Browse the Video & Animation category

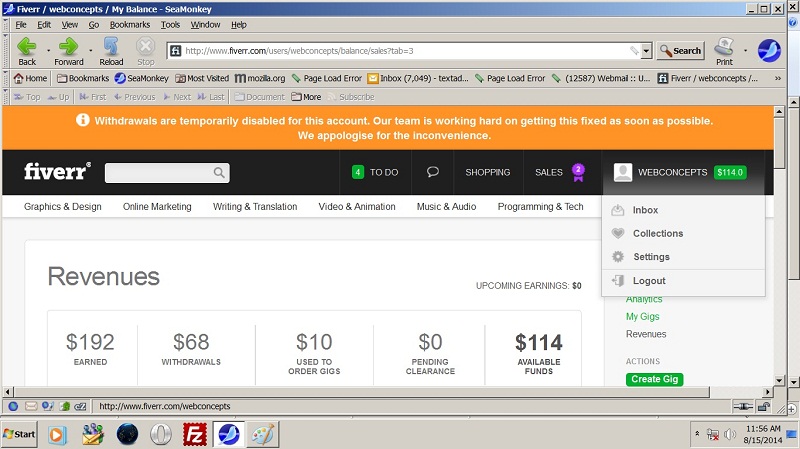pyautogui.click(x=357, y=207)
